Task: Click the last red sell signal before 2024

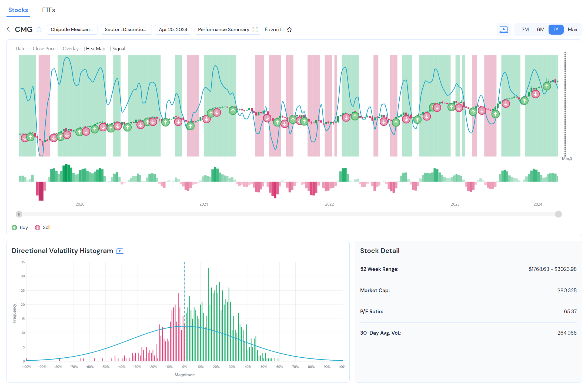Action: point(536,94)
